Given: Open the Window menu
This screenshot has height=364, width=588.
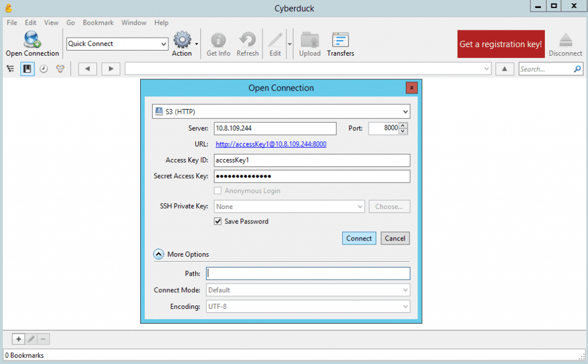Looking at the screenshot, I should click(x=133, y=23).
